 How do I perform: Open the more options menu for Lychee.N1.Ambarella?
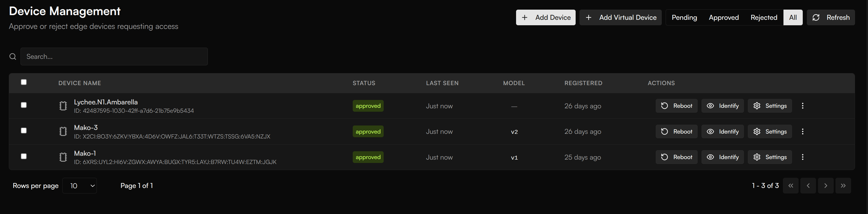pyautogui.click(x=803, y=106)
